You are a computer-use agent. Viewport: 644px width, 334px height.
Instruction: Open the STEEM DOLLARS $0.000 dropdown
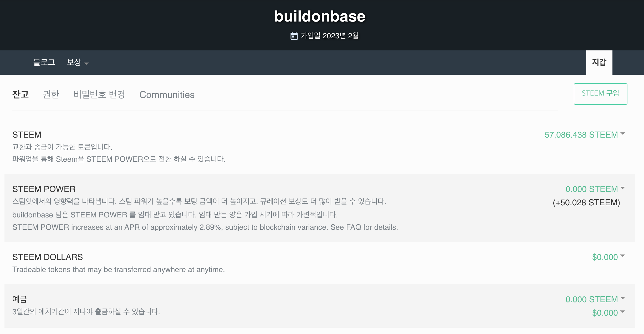point(608,257)
